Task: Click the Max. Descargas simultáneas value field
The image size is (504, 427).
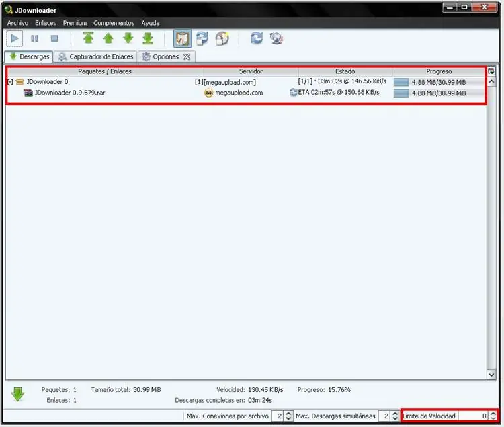Action: click(x=384, y=416)
